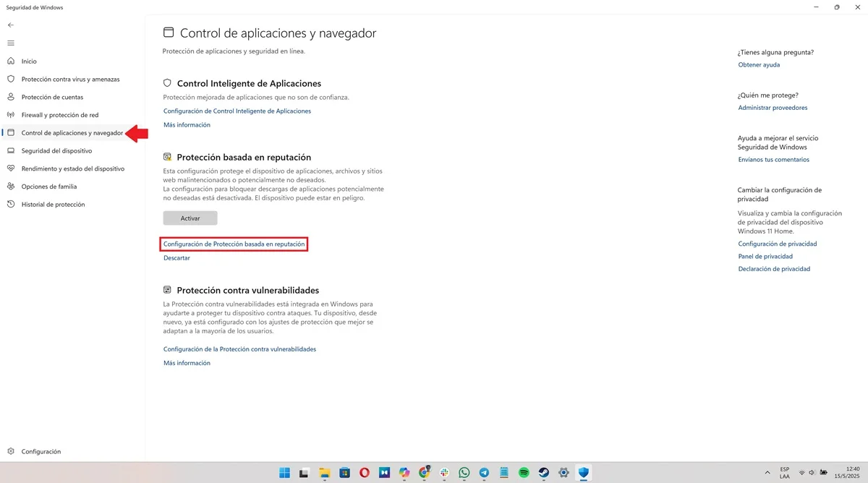Viewport: 868px width, 483px height.
Task: Open Windows Start menu
Action: coord(285,473)
